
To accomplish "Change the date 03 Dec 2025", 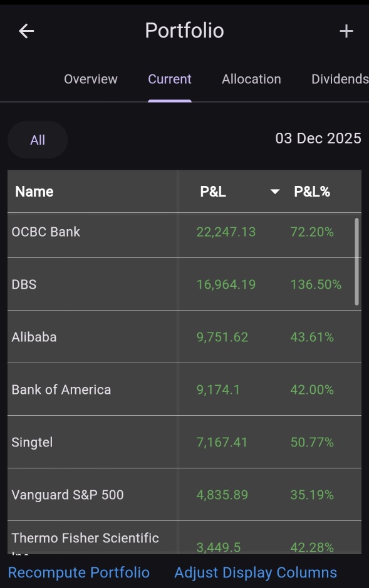I will pyautogui.click(x=318, y=138).
